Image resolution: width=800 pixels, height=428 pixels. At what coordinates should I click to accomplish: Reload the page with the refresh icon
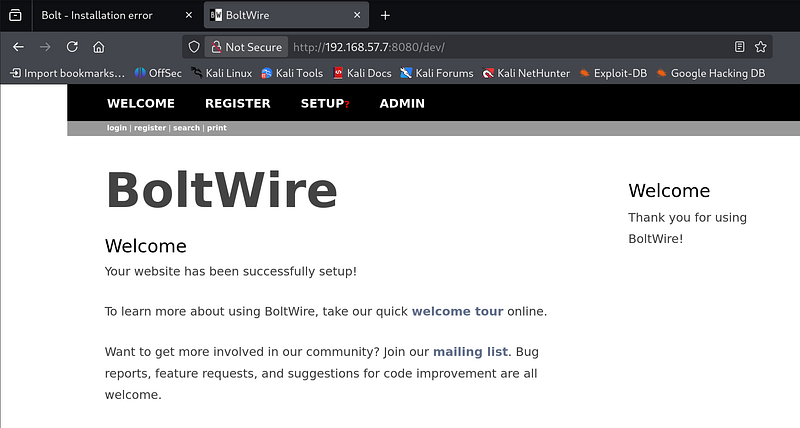pos(72,47)
